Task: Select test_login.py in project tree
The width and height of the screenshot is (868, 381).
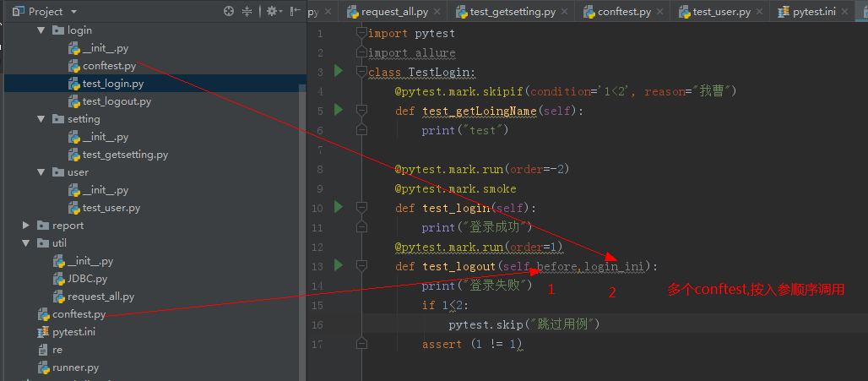Action: click(x=113, y=84)
